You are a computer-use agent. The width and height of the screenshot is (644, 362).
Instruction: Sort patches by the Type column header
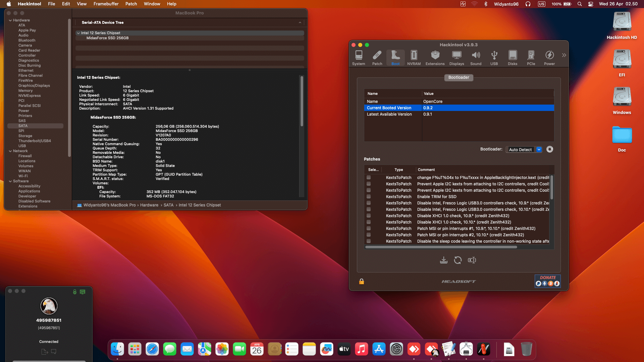tap(399, 170)
